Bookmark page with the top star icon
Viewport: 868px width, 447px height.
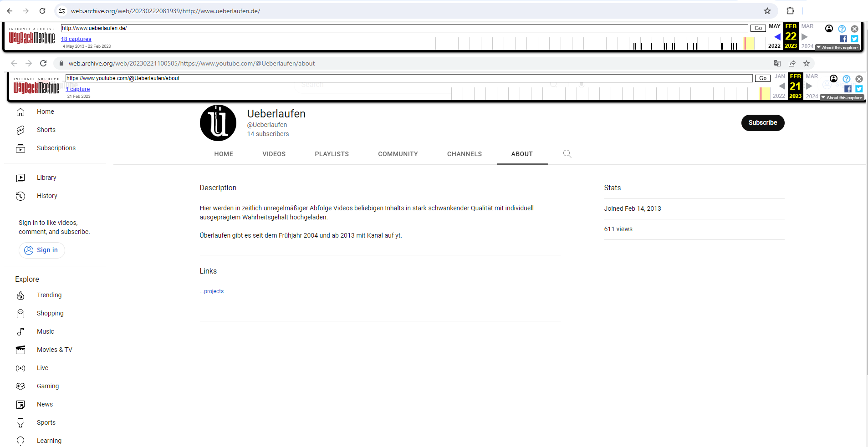(x=767, y=11)
